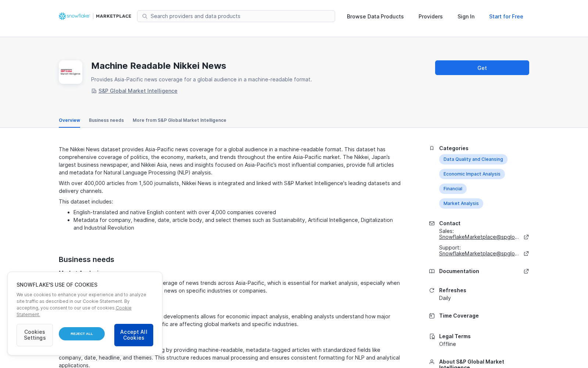Select Economic Impact Analysis category tag
Screen dimensions: 588x368
coord(472,174)
